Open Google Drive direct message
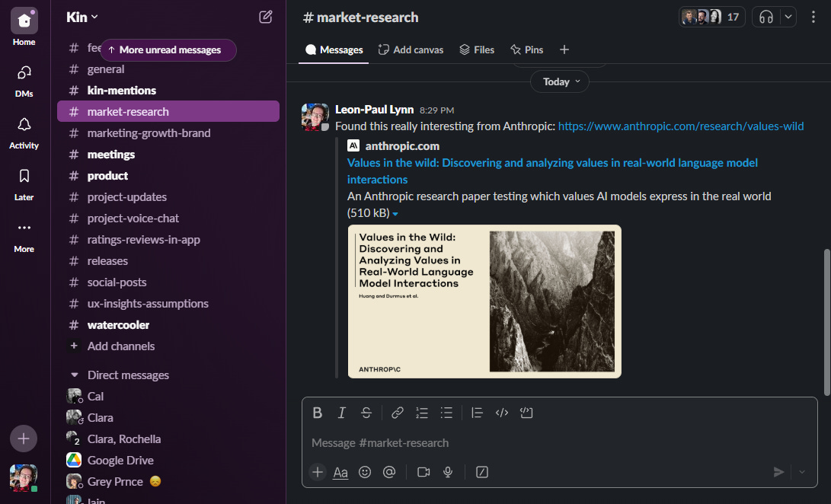Image resolution: width=831 pixels, height=504 pixels. (x=168, y=460)
